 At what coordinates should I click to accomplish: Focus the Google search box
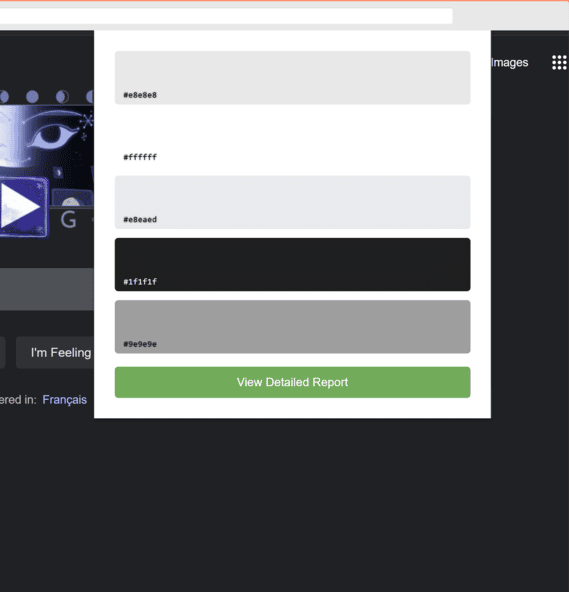click(47, 289)
